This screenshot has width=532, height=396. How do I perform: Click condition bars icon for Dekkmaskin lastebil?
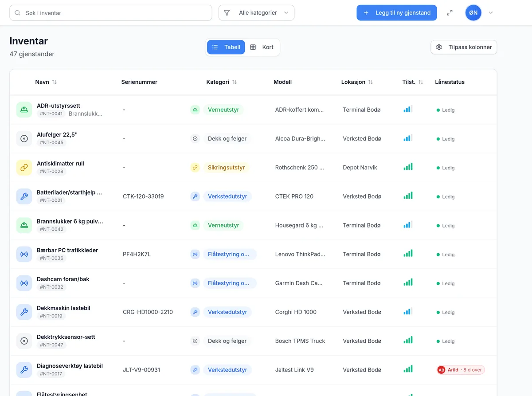click(408, 311)
